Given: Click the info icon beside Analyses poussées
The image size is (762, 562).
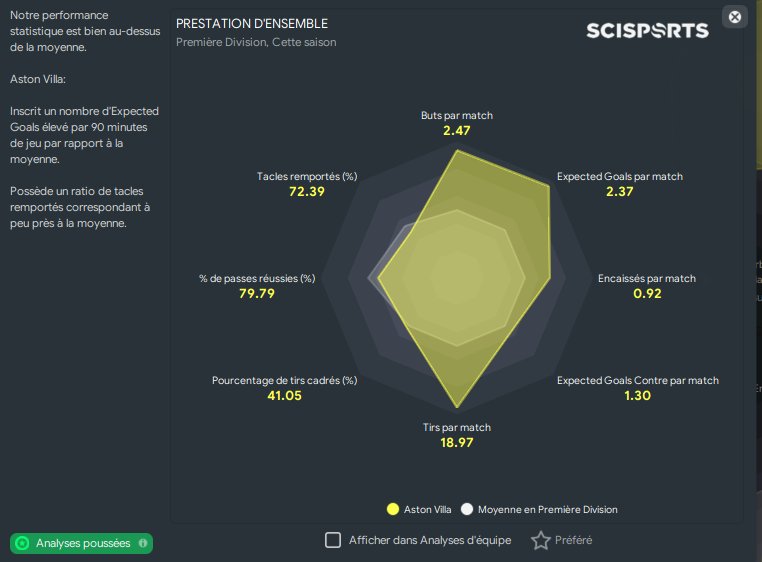Looking at the screenshot, I should [x=143, y=543].
